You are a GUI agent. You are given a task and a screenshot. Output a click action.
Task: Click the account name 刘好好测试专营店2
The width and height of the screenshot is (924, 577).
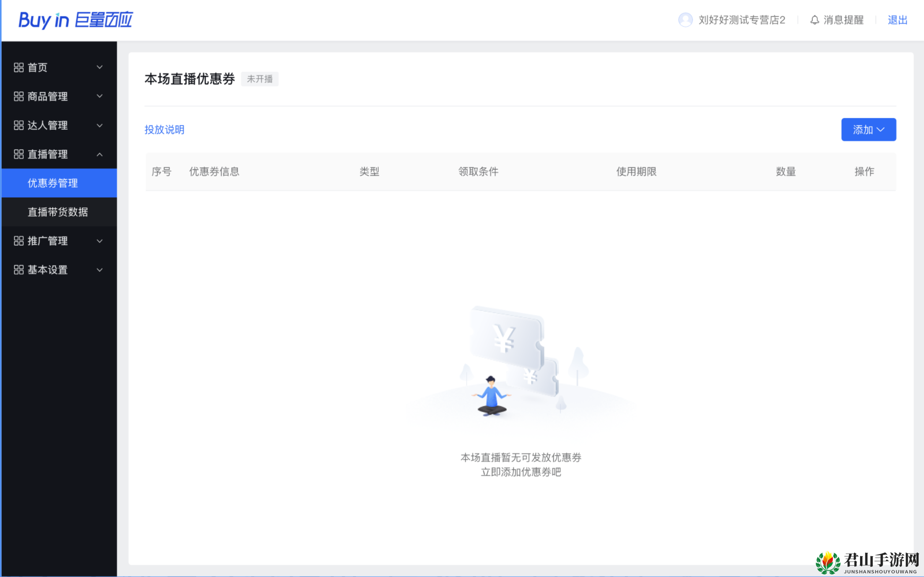coord(742,20)
